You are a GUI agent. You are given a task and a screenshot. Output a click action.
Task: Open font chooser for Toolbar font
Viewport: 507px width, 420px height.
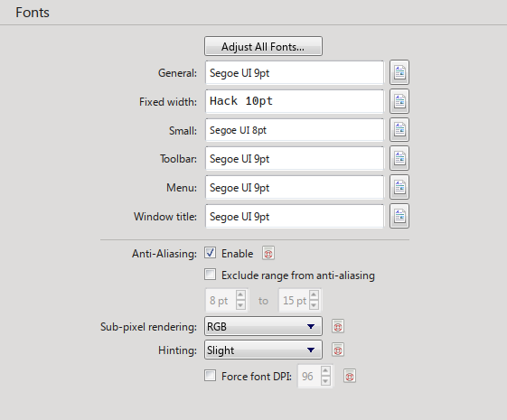click(399, 158)
